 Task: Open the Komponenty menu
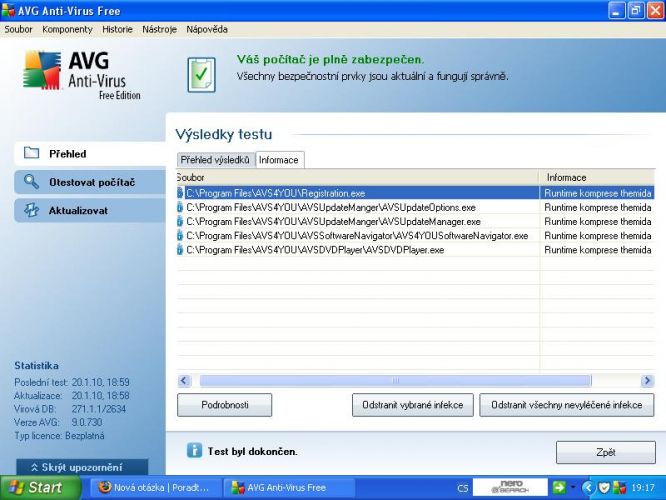(67, 29)
